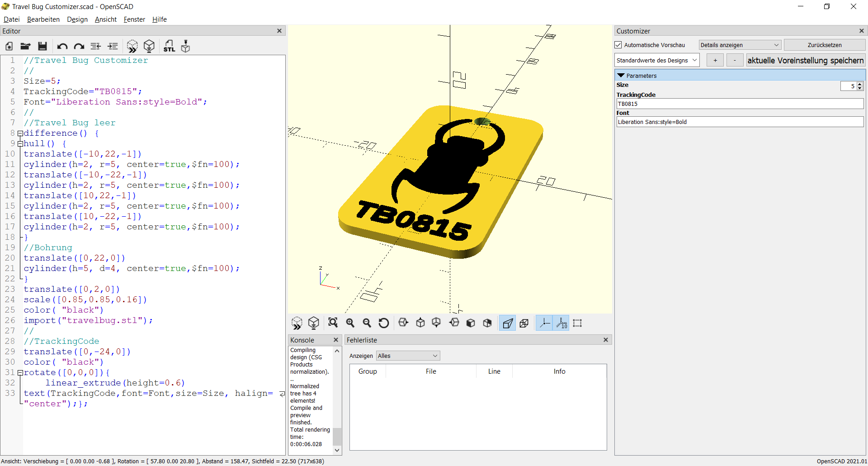Collapse the rotate block on line 31

click(x=20, y=373)
